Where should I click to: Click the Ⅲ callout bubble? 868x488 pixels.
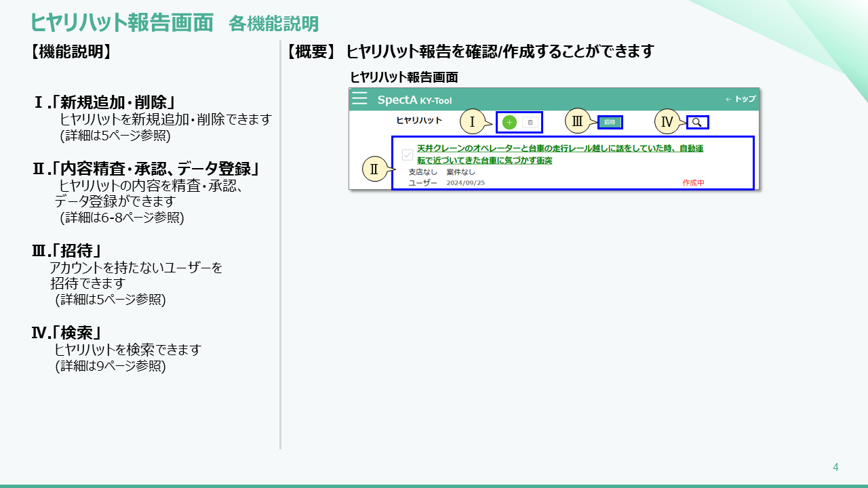point(577,121)
